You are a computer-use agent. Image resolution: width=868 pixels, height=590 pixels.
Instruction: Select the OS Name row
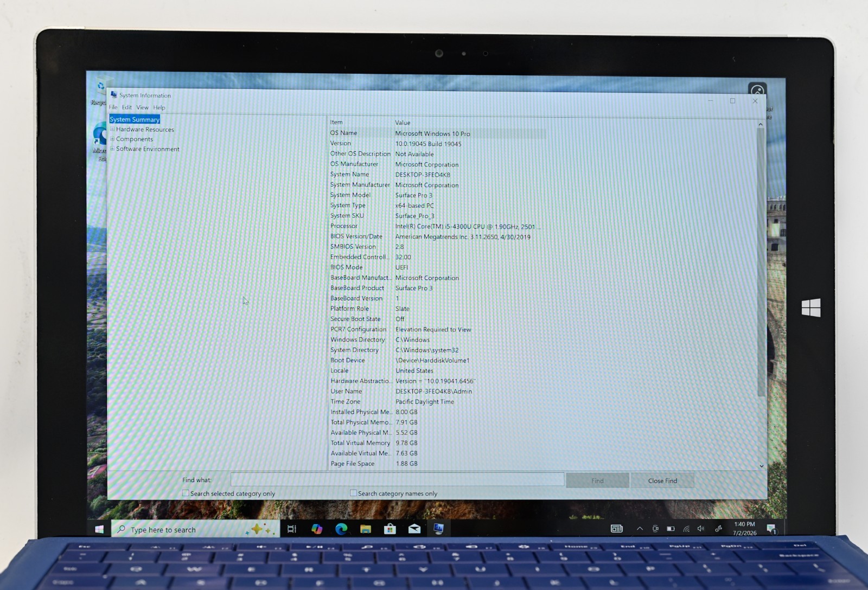pyautogui.click(x=437, y=133)
